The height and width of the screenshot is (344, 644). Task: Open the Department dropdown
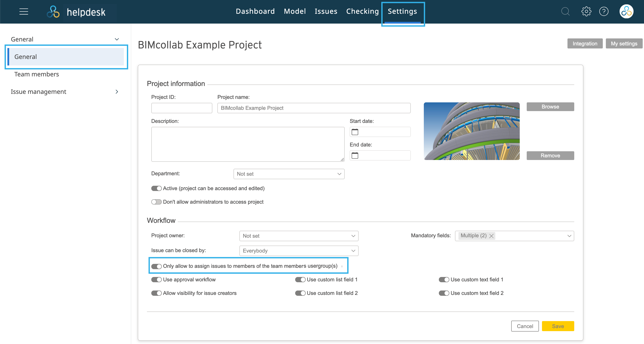point(289,174)
